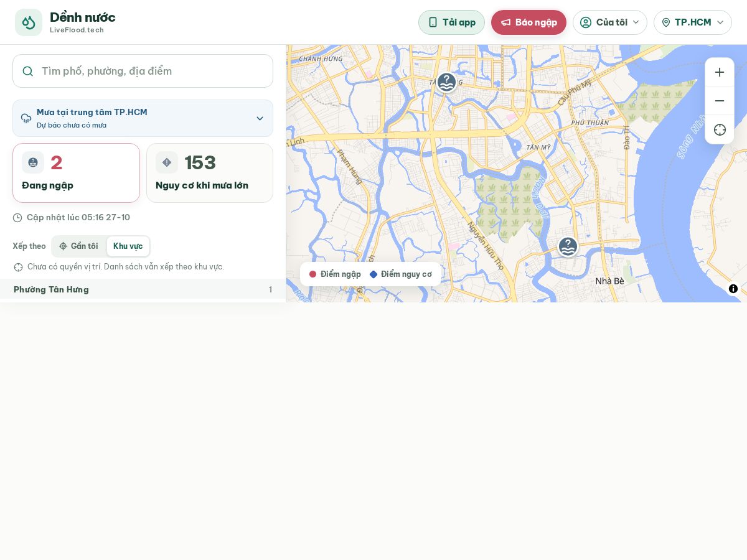Click the flood marker near Nhà Bè on map
Screen dimensions: 747x560
tap(568, 246)
